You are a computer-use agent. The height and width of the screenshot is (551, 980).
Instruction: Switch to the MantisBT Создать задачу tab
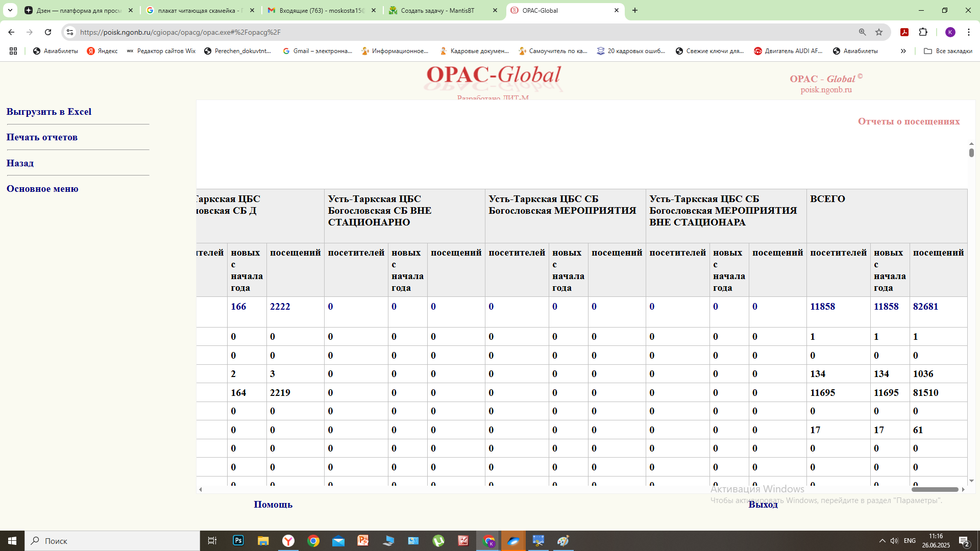click(437, 10)
